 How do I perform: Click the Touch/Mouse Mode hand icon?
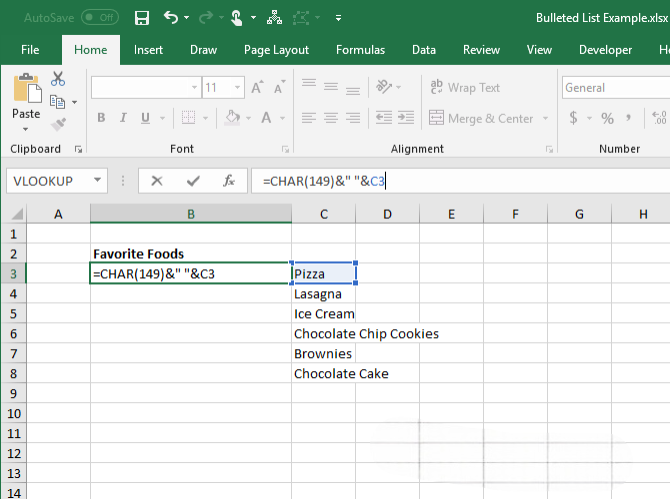pos(236,18)
